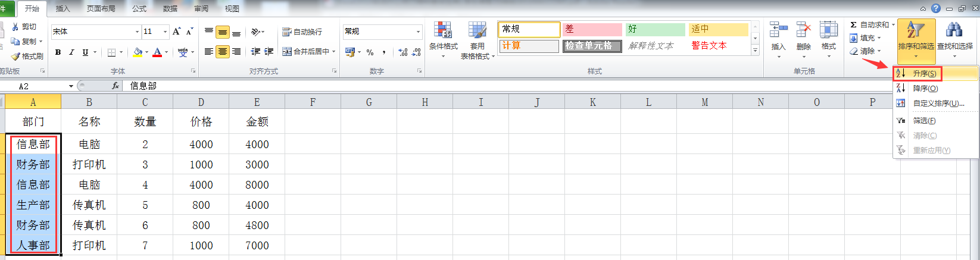Click the cell borders icon

pyautogui.click(x=111, y=52)
